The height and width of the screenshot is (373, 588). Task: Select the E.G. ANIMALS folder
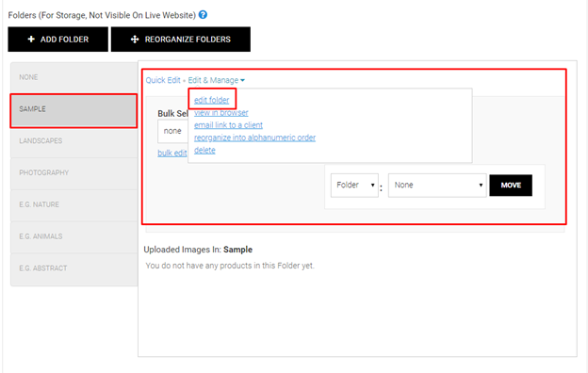coord(73,237)
